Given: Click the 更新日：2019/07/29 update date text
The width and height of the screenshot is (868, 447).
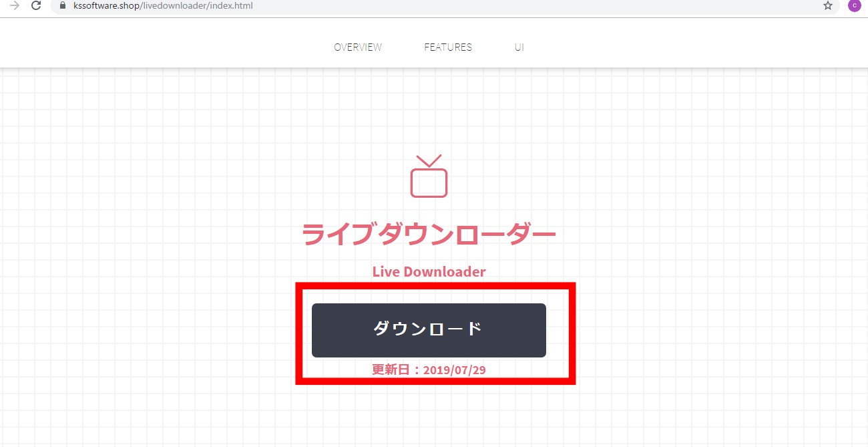Looking at the screenshot, I should [429, 369].
